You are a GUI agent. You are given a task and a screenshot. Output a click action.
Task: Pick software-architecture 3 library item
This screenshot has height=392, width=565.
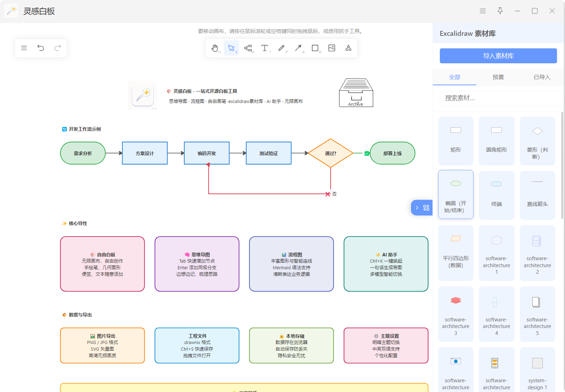tap(456, 314)
